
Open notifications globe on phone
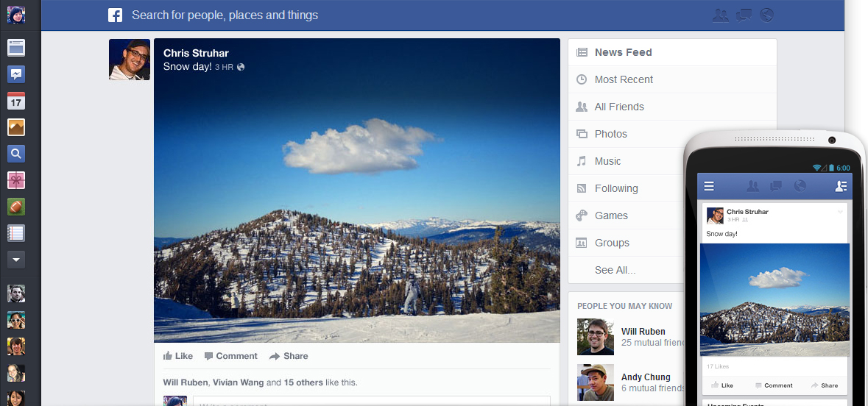click(x=800, y=186)
